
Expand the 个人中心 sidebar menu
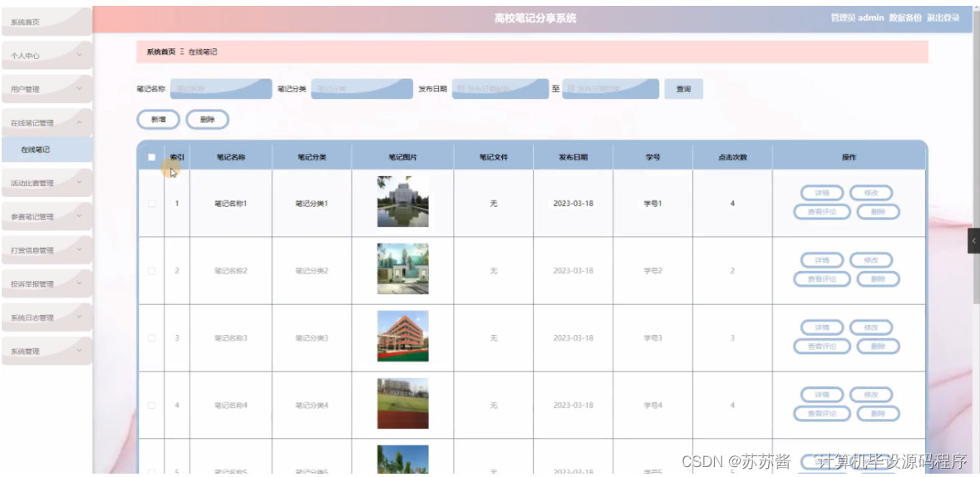(47, 55)
